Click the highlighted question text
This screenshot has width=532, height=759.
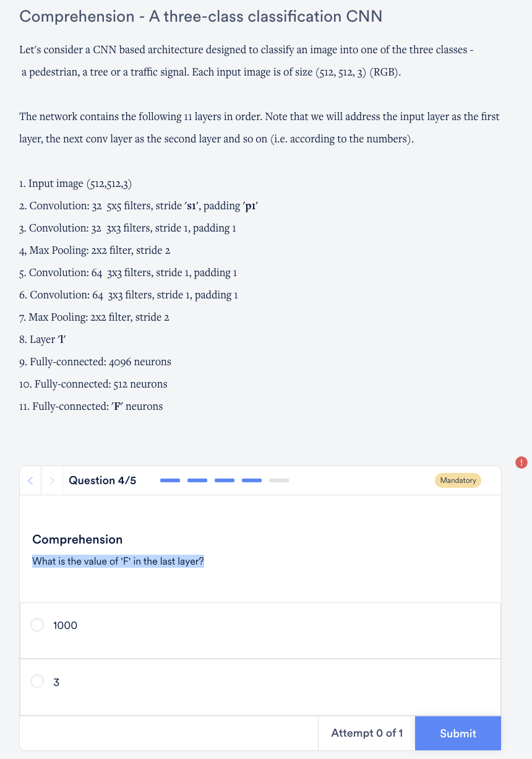pyautogui.click(x=118, y=561)
